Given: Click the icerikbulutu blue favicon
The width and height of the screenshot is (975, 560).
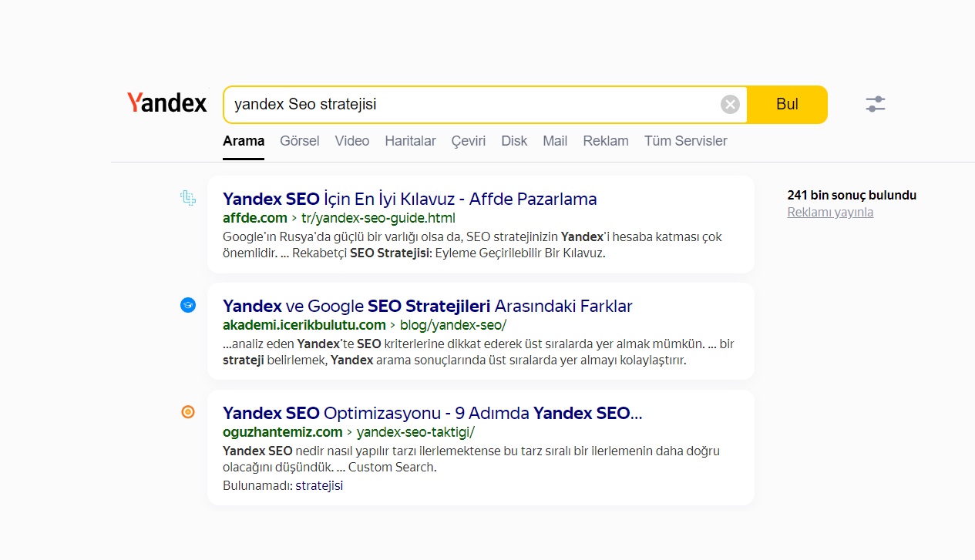Looking at the screenshot, I should [188, 305].
